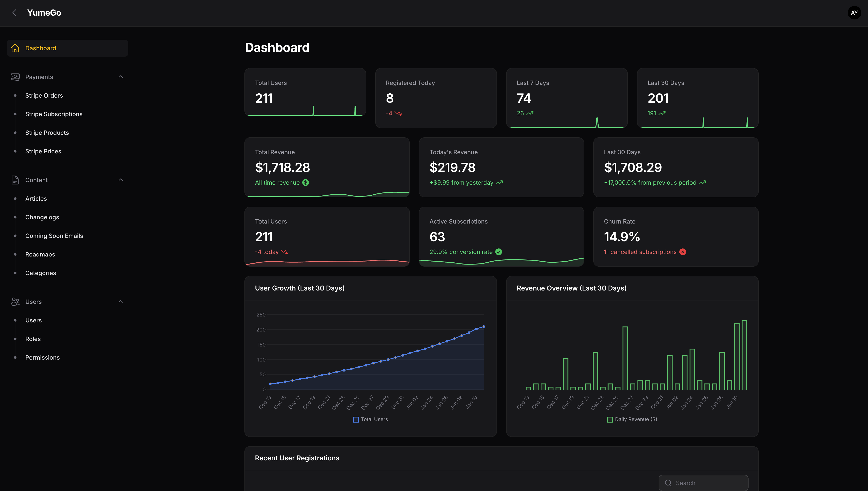Image resolution: width=868 pixels, height=491 pixels.
Task: Toggle the Daily Revenue ($) legend box
Action: [610, 420]
